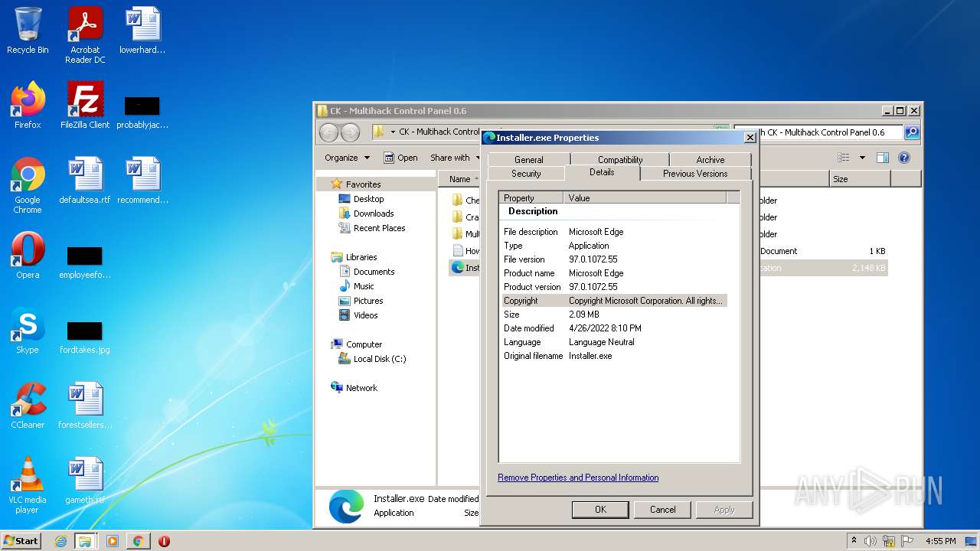Open the VLC media player shortcut
Screen dimensions: 980x551
pos(28,485)
